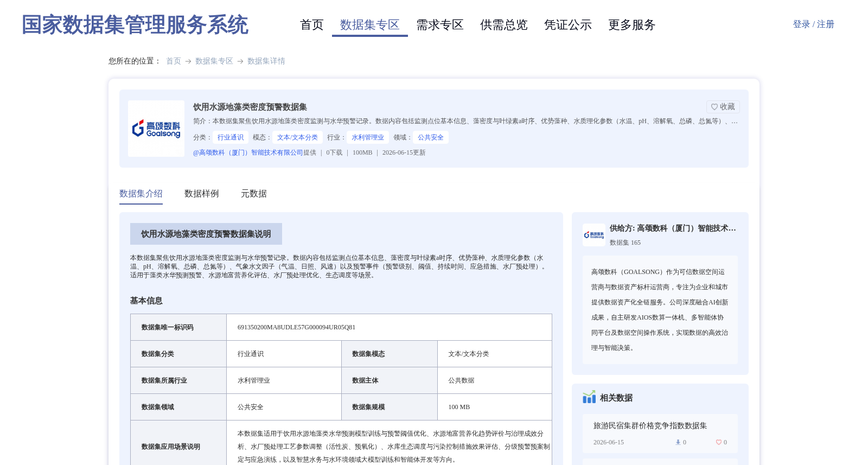868x465 pixels.
Task: Click the heart icon in the 收藏 button
Action: [x=714, y=107]
